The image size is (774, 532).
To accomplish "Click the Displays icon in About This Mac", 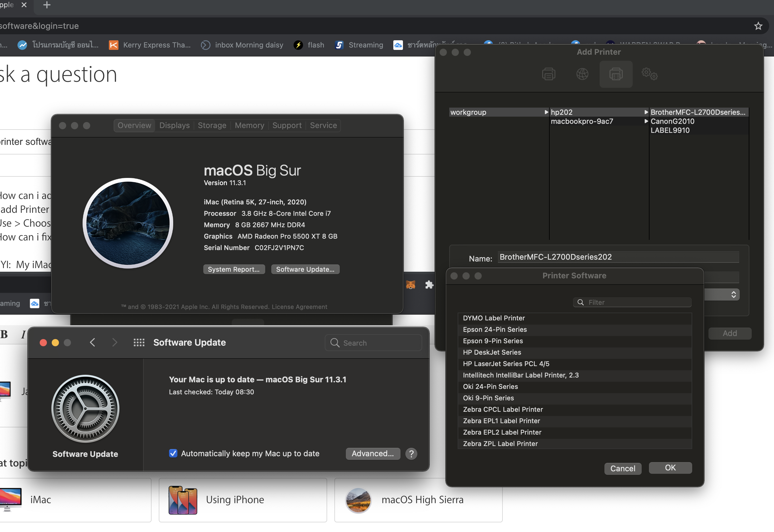I will pos(175,125).
